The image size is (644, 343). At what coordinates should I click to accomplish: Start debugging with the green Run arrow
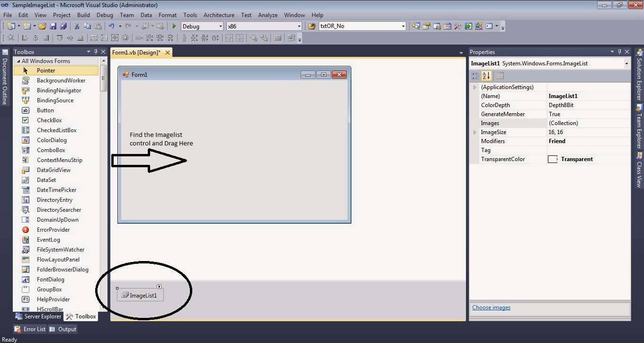pos(174,26)
